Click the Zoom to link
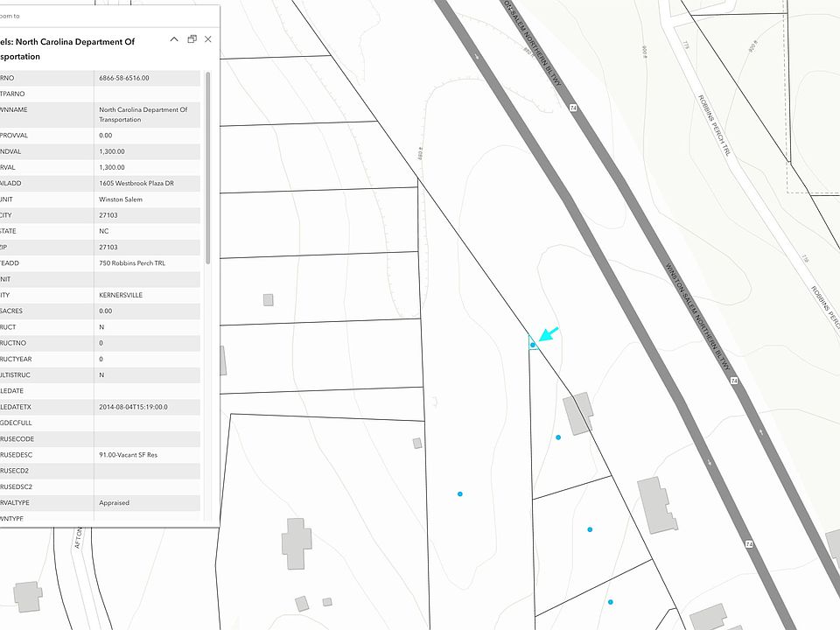Image resolution: width=840 pixels, height=630 pixels. coord(10,16)
